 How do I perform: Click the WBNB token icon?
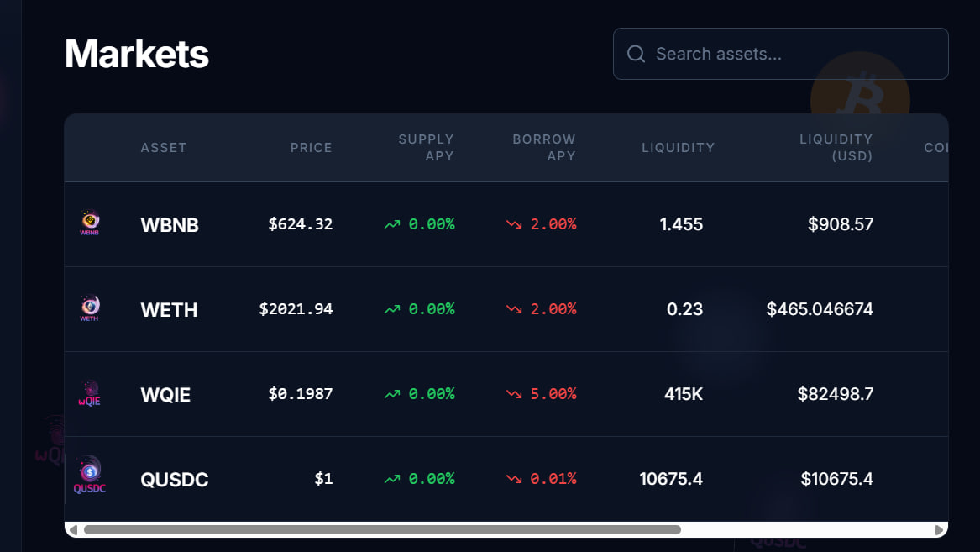click(89, 223)
